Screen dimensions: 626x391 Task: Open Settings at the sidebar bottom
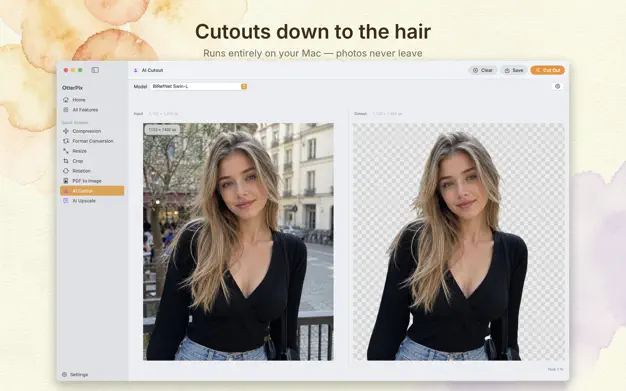(75, 375)
